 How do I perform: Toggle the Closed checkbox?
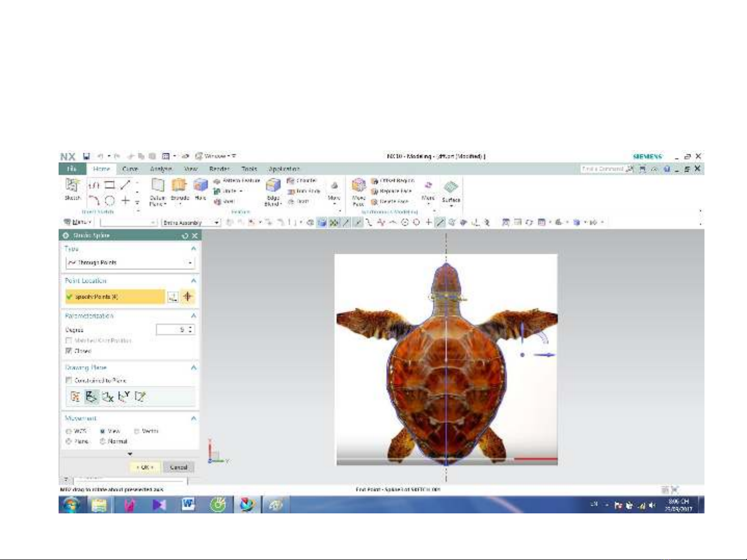(68, 351)
